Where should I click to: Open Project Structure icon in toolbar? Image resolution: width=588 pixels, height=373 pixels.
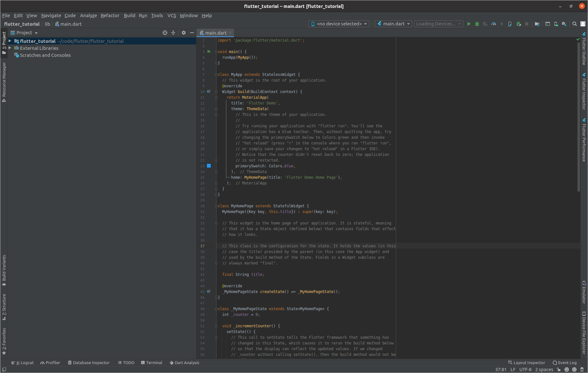537,24
